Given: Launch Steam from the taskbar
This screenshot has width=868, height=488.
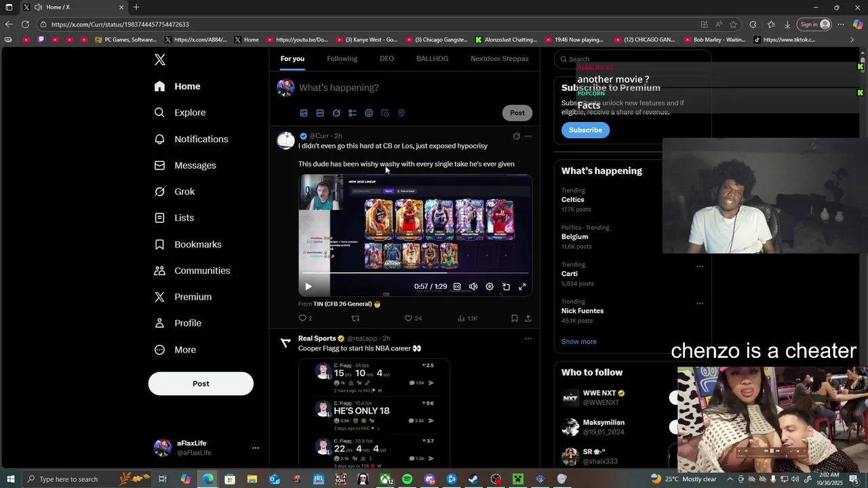Looking at the screenshot, I should point(473,479).
